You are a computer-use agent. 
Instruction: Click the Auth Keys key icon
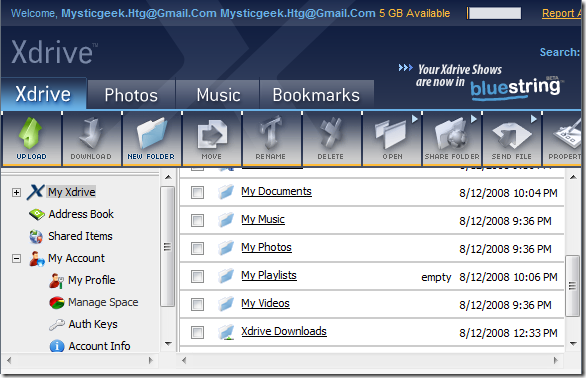pyautogui.click(x=57, y=325)
